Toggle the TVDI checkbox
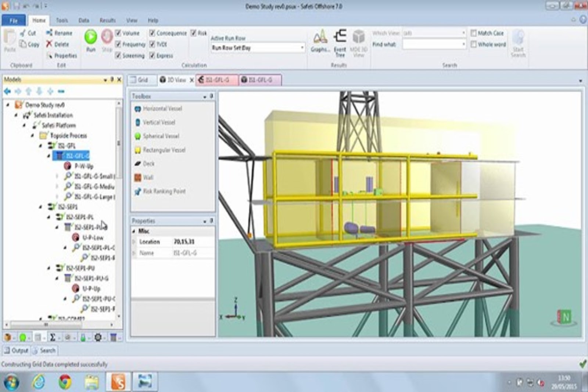 tap(152, 44)
